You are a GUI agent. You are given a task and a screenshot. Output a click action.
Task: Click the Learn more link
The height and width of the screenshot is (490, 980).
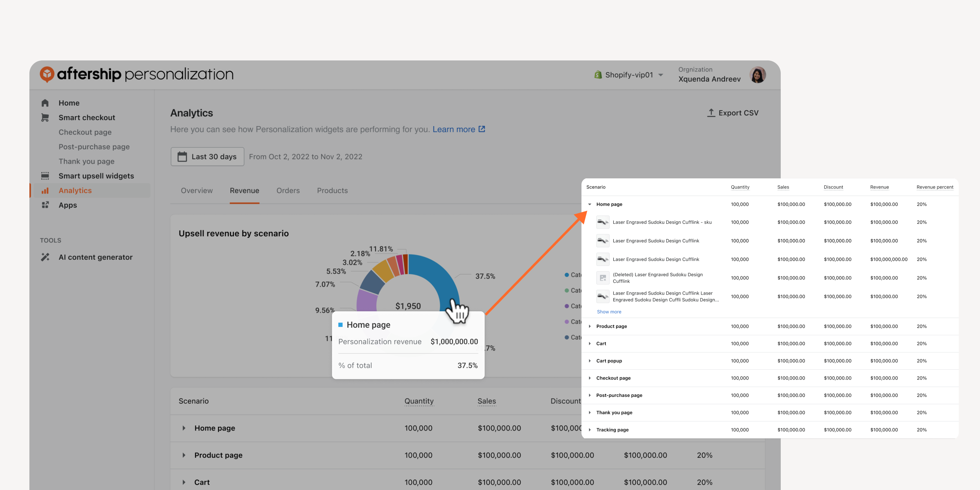453,129
